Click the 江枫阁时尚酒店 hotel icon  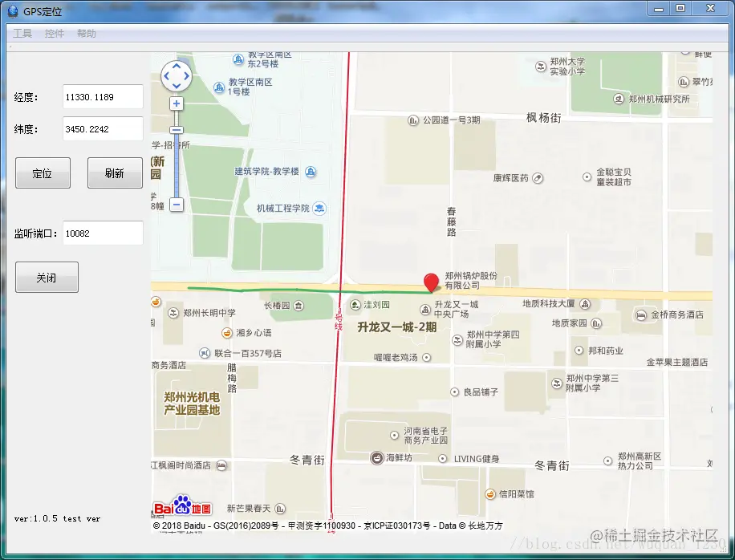[221, 465]
